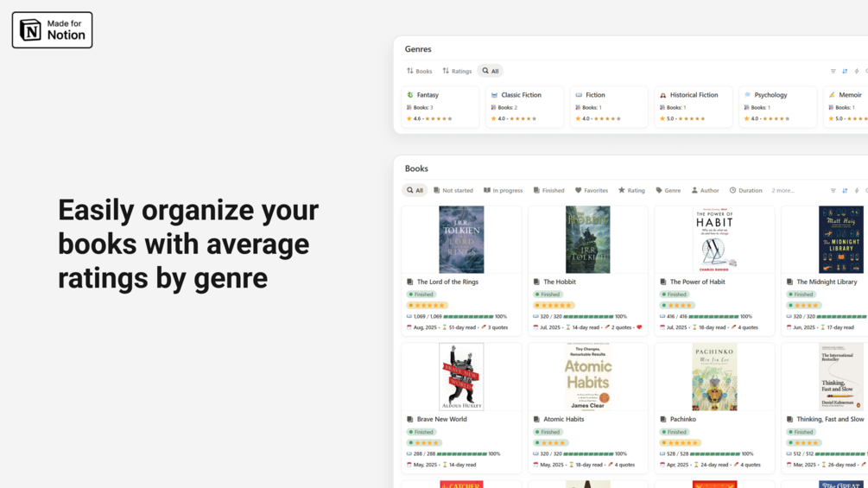The height and width of the screenshot is (488, 868).
Task: Click The Power of Habit progress bar
Action: 713,316
